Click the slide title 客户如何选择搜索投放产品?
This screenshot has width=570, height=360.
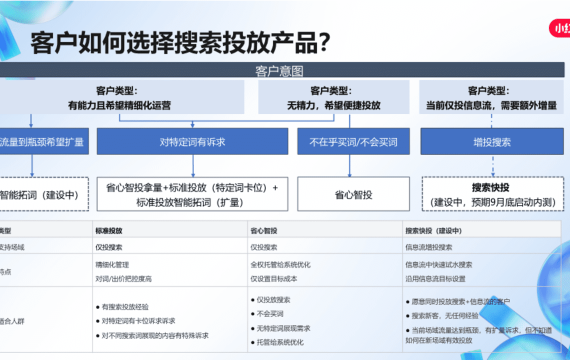tap(180, 43)
